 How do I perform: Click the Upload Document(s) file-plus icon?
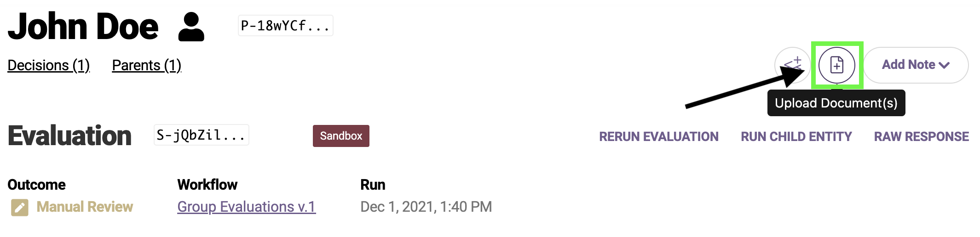tap(836, 65)
